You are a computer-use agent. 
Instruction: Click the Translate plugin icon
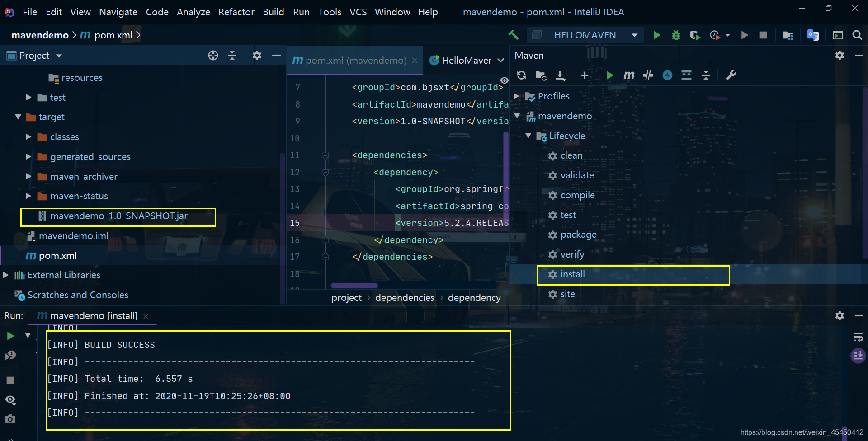point(813,35)
